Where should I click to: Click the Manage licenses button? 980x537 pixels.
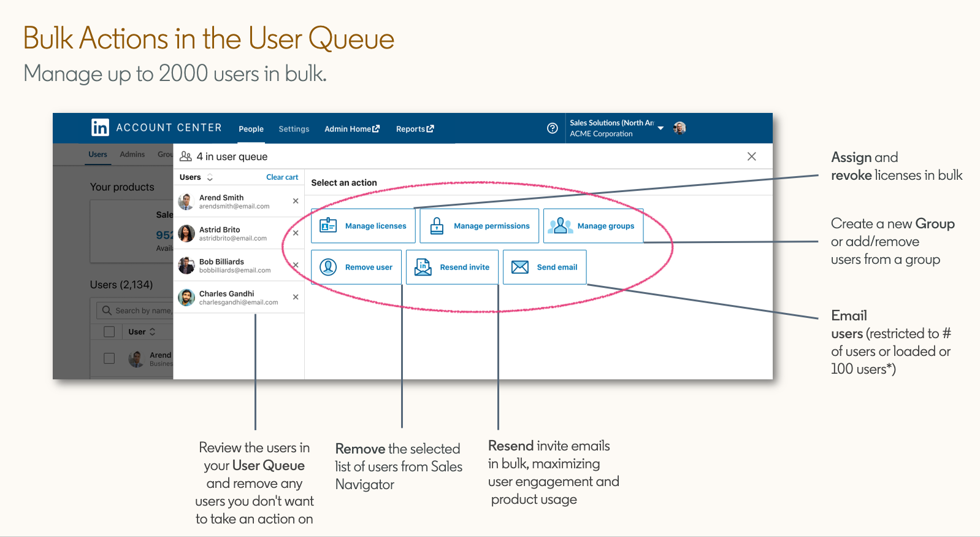[x=363, y=226]
